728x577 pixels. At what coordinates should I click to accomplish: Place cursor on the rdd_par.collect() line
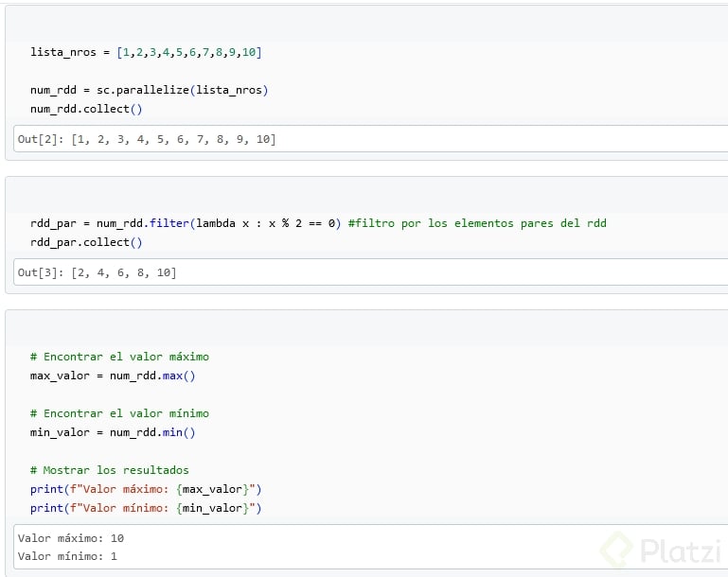(86, 242)
